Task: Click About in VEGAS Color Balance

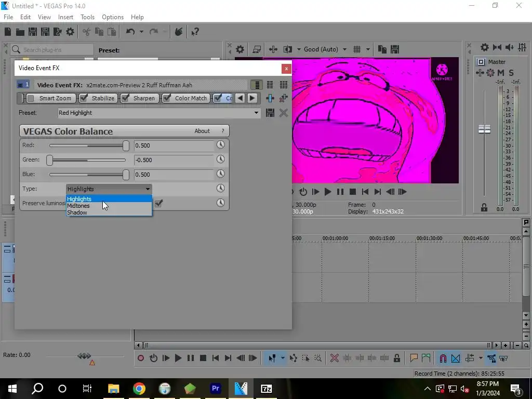Action: click(x=202, y=131)
